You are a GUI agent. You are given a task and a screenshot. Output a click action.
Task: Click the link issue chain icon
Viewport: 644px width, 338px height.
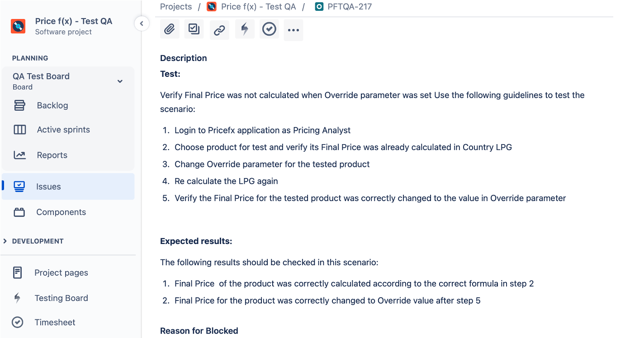[x=219, y=30]
